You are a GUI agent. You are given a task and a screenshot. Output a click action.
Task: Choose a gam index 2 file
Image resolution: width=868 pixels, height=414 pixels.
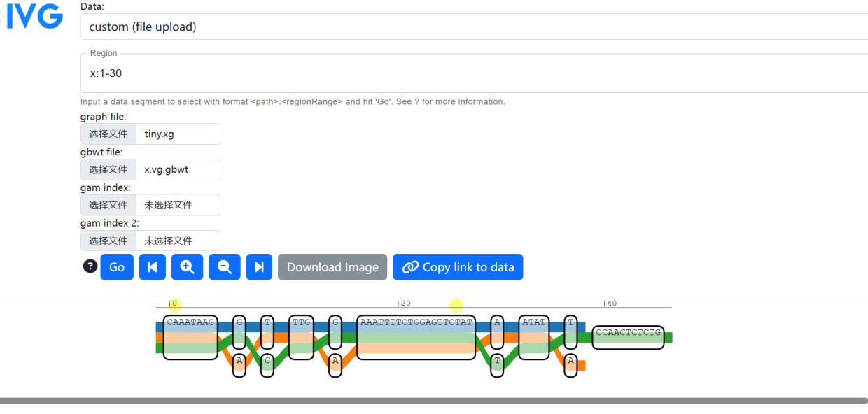(108, 241)
